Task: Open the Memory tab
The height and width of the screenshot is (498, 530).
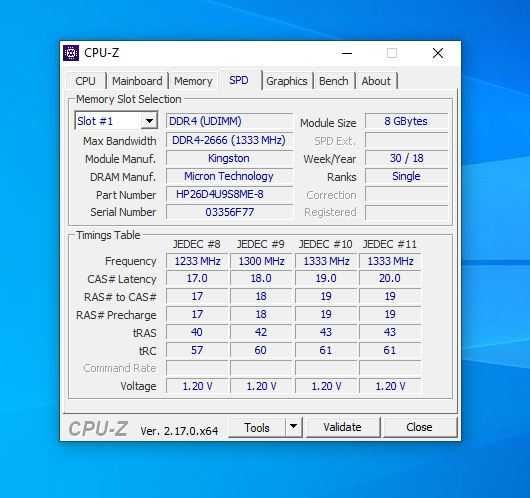Action: click(193, 81)
